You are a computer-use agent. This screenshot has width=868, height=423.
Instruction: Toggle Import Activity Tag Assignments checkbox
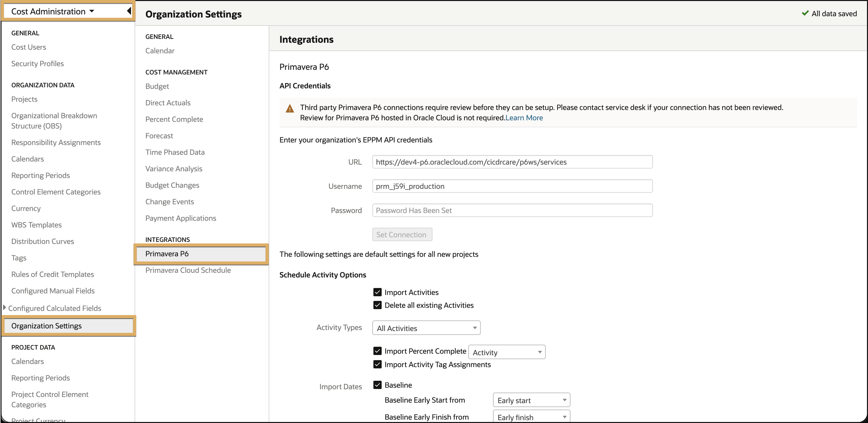(x=377, y=365)
